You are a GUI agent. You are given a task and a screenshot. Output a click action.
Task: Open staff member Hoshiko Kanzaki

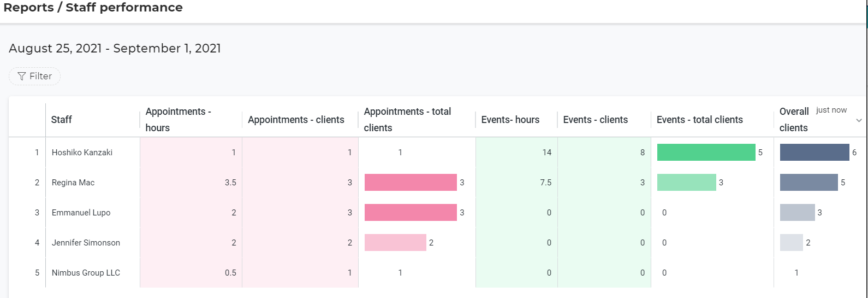pyautogui.click(x=82, y=153)
